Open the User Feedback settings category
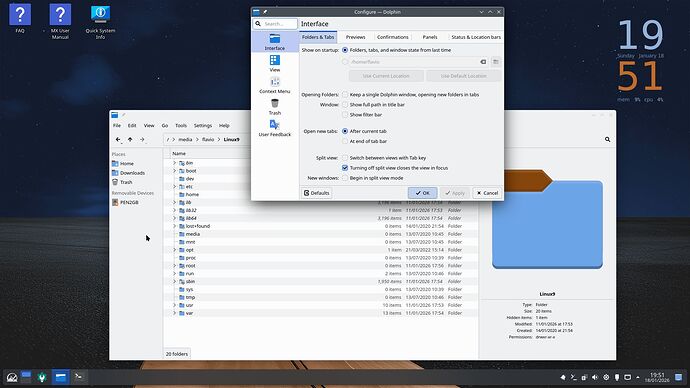Image resolution: width=690 pixels, height=388 pixels. tap(275, 128)
